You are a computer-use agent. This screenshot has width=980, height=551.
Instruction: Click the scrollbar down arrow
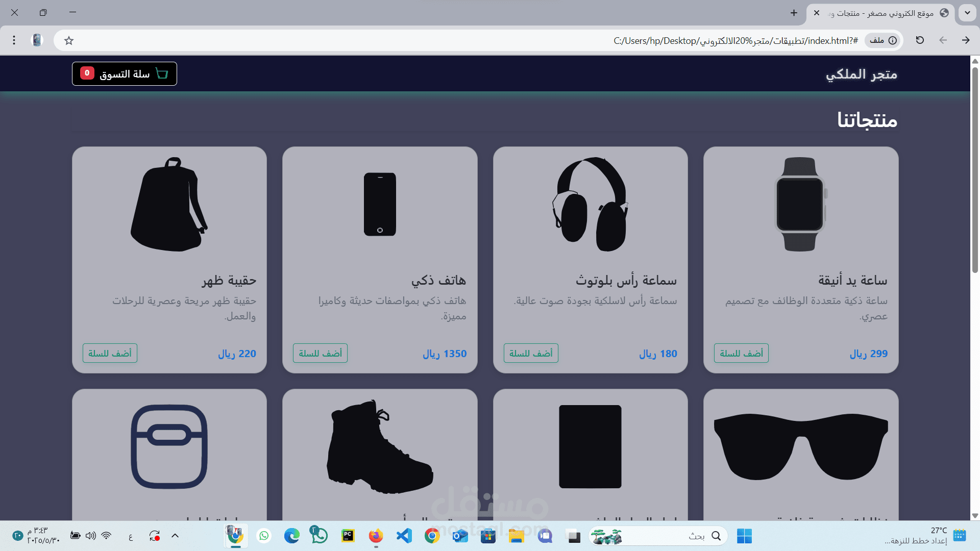coord(975,516)
